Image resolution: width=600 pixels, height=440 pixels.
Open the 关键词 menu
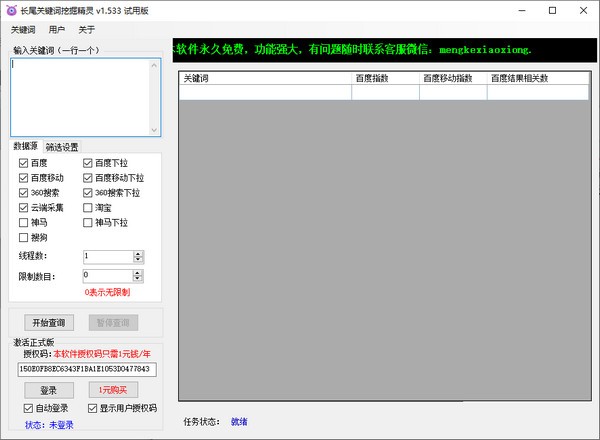tap(23, 30)
